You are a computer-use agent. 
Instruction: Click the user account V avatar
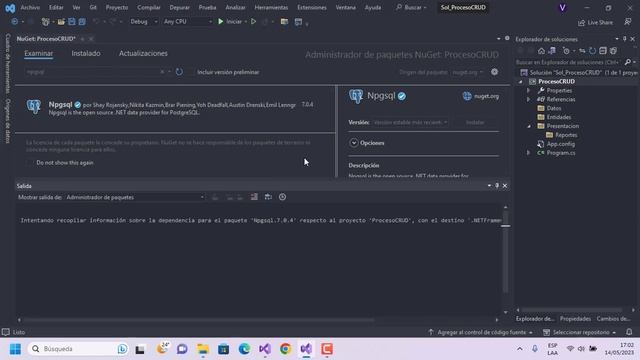pos(562,8)
